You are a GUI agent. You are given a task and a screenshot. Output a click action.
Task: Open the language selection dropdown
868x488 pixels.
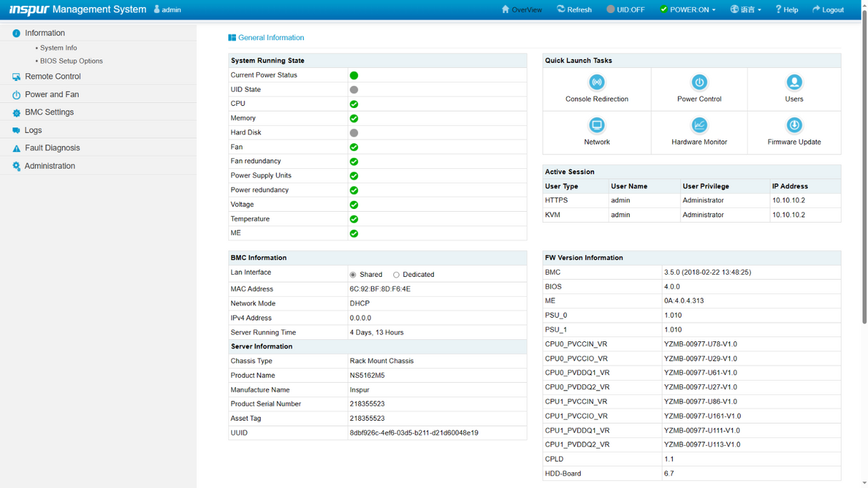tap(746, 9)
